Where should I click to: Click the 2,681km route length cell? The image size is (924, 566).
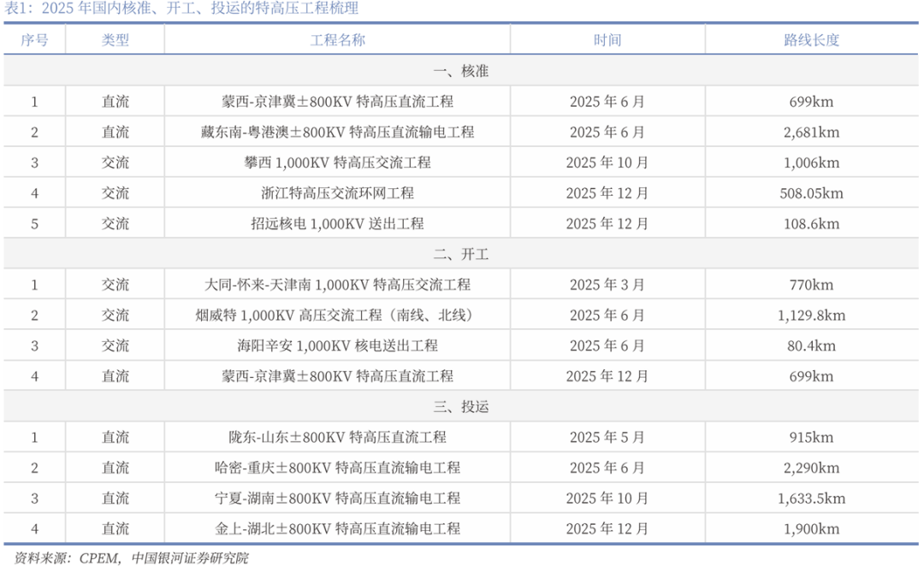coord(811,133)
